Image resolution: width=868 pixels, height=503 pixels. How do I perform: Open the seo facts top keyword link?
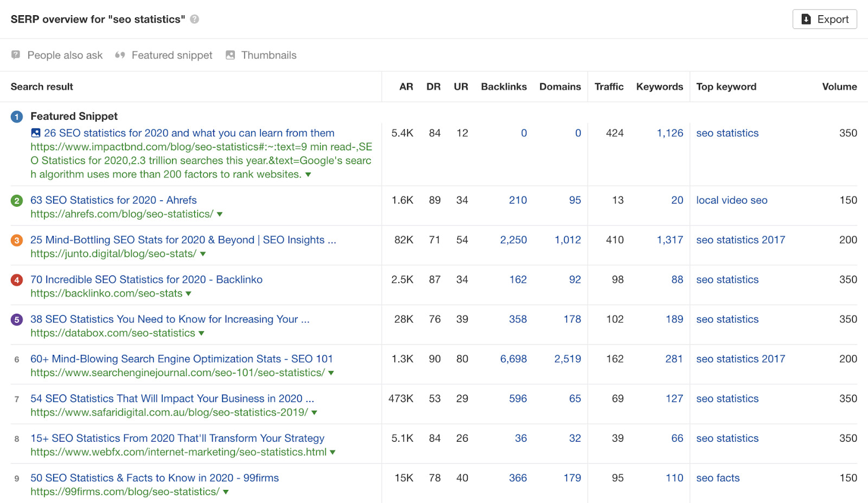[718, 478]
